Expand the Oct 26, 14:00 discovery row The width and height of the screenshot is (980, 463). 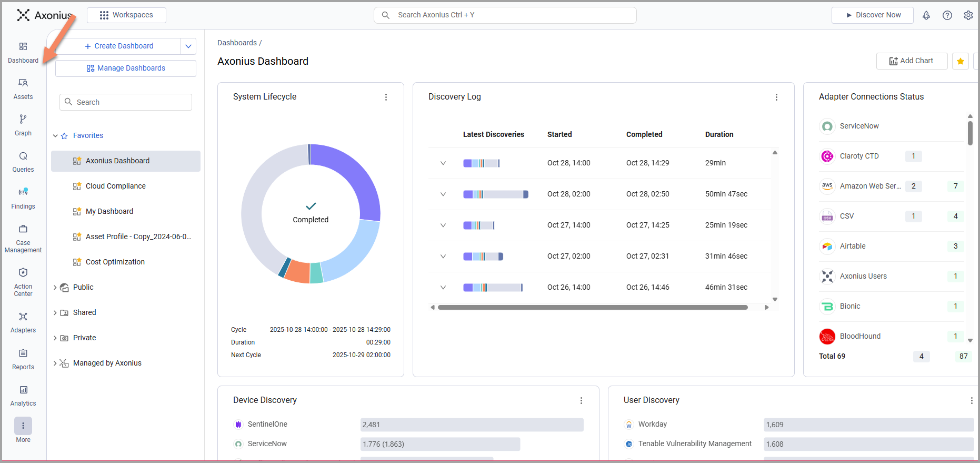click(x=443, y=288)
